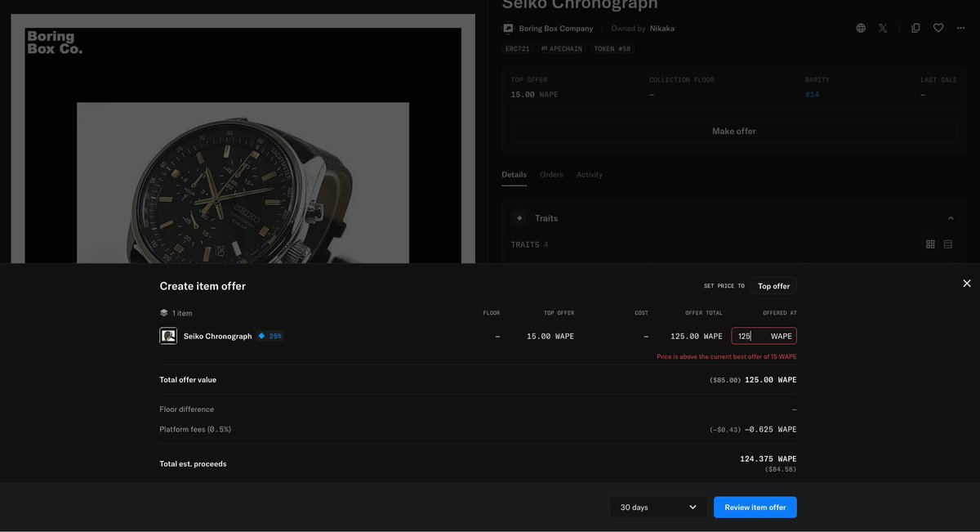Click the Seiko Chronograph item name in offer row
This screenshot has height=532, width=980.
[217, 336]
